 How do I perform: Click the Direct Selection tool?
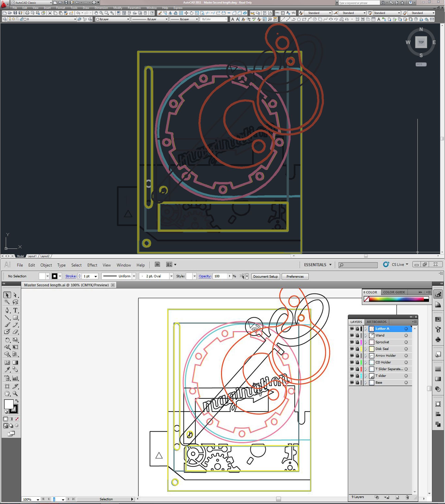(x=15, y=295)
